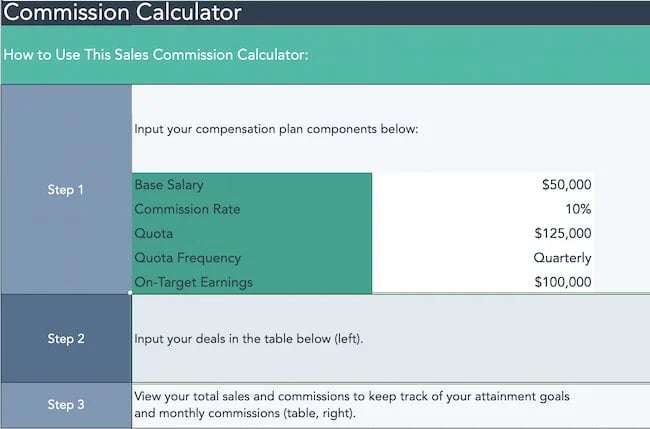
Task: Select the Commission Rate label cell
Action: [251, 209]
